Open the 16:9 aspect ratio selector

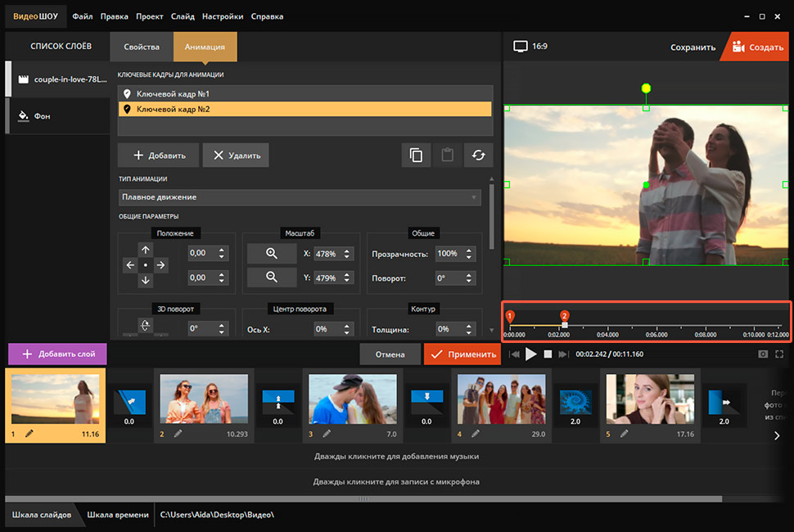tap(530, 47)
